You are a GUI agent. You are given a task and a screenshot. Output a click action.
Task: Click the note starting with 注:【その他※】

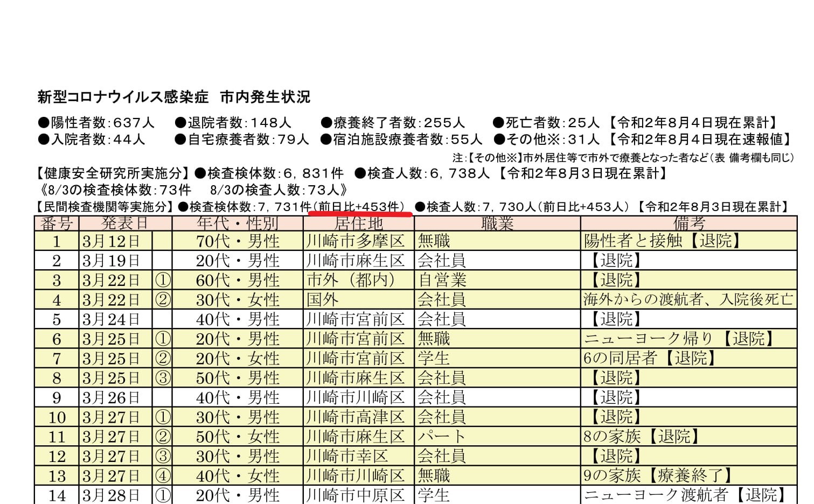623,157
